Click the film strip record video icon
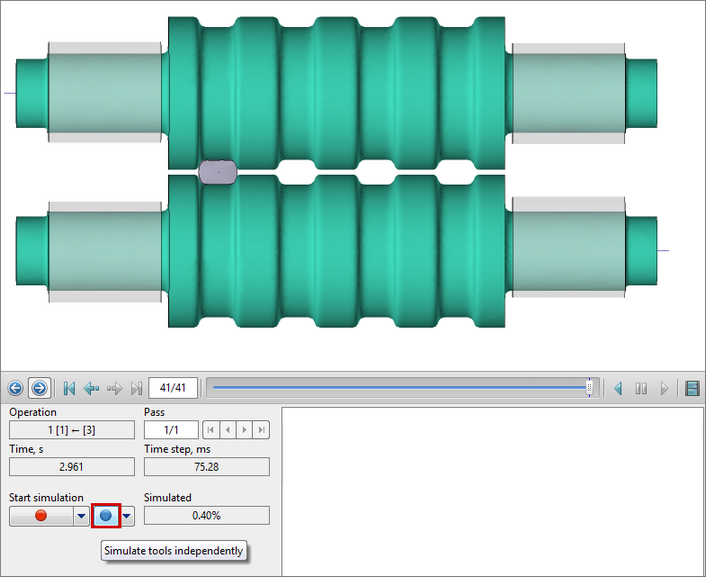 click(691, 388)
